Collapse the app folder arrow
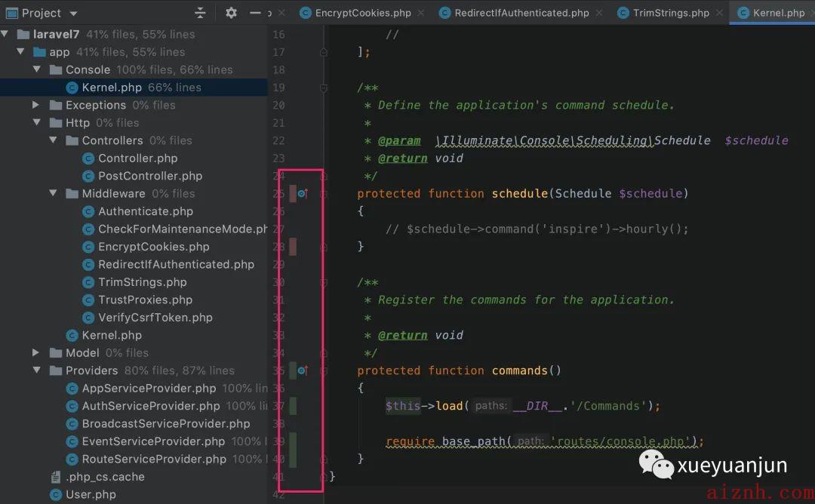This screenshot has height=504, width=815. pyautogui.click(x=21, y=52)
